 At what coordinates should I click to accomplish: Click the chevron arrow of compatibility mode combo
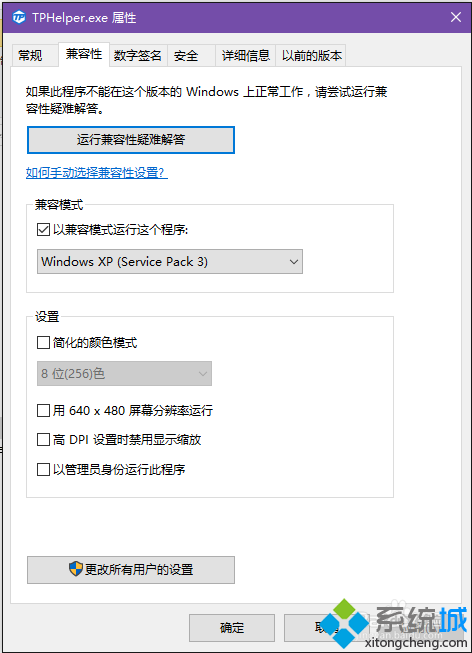pos(294,262)
